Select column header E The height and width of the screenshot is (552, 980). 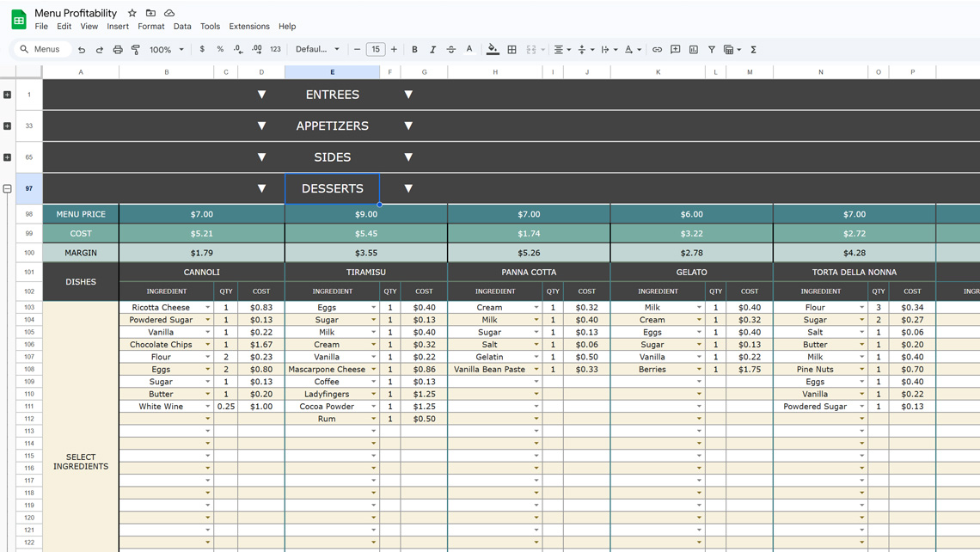coord(333,72)
